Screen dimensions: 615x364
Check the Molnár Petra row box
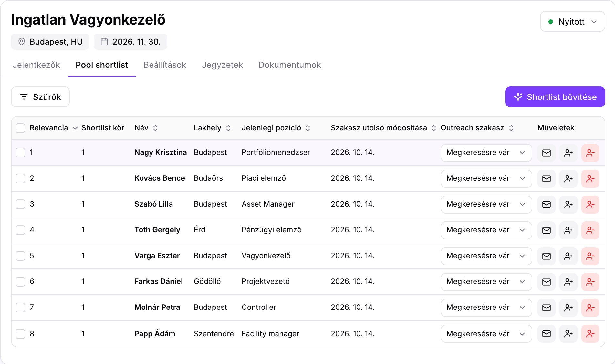click(x=20, y=308)
